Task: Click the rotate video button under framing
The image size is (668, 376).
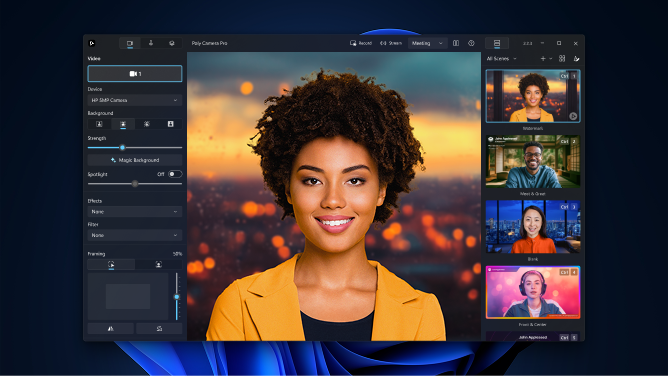Action: 159,328
